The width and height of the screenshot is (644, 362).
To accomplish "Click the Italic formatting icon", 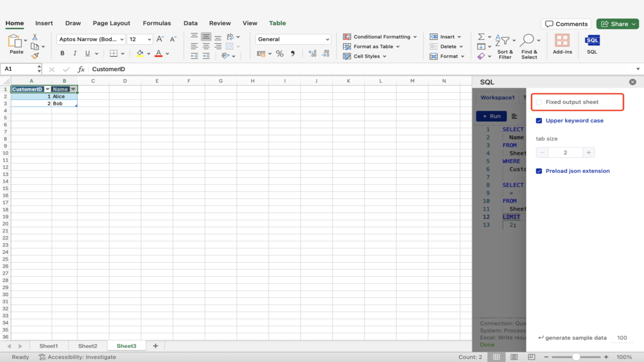I will [74, 53].
